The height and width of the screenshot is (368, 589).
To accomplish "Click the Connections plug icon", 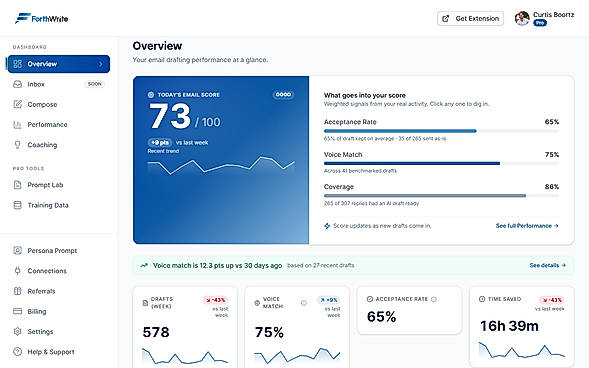I will [x=17, y=271].
